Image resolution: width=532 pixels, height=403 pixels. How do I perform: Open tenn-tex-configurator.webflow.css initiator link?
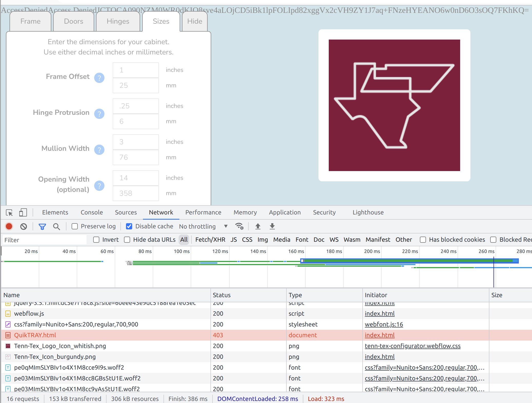(x=413, y=346)
